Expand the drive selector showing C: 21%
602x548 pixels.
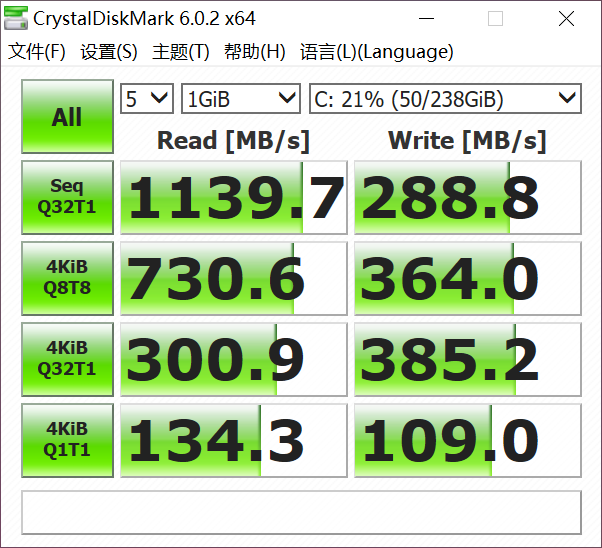pos(445,99)
